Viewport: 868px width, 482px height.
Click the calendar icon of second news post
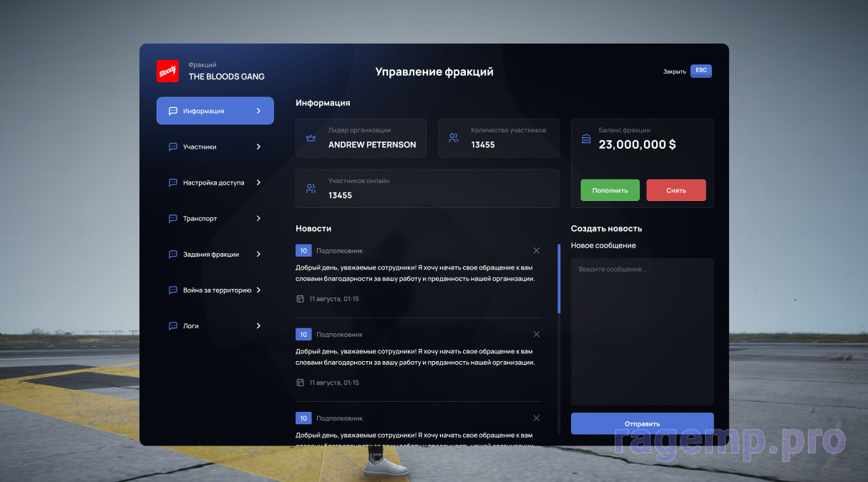(x=301, y=383)
